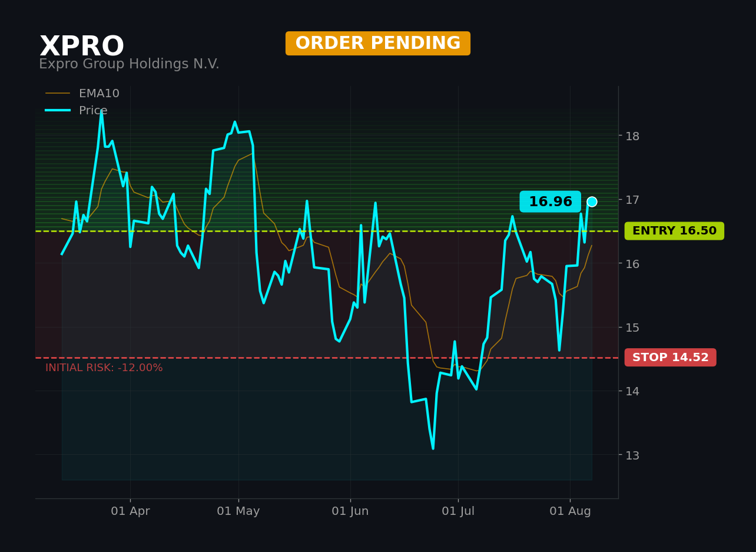Click the cyan Price line legend swatch
Image resolution: width=756 pixels, height=552 pixels.
[58, 111]
